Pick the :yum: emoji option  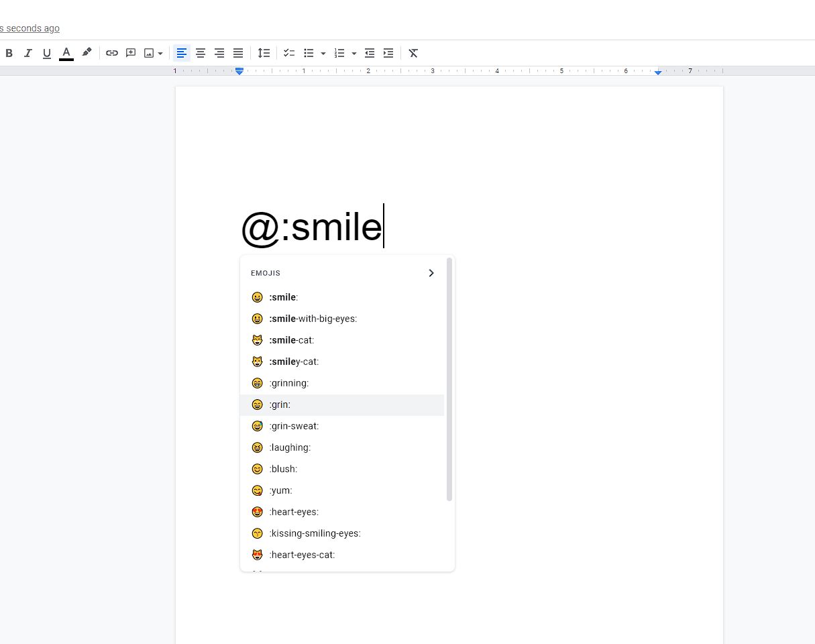(342, 490)
